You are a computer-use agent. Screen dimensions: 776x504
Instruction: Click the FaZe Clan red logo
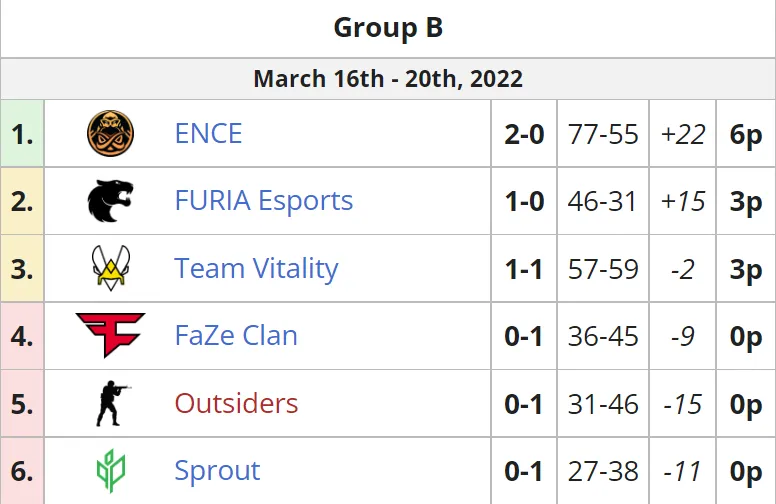110,335
